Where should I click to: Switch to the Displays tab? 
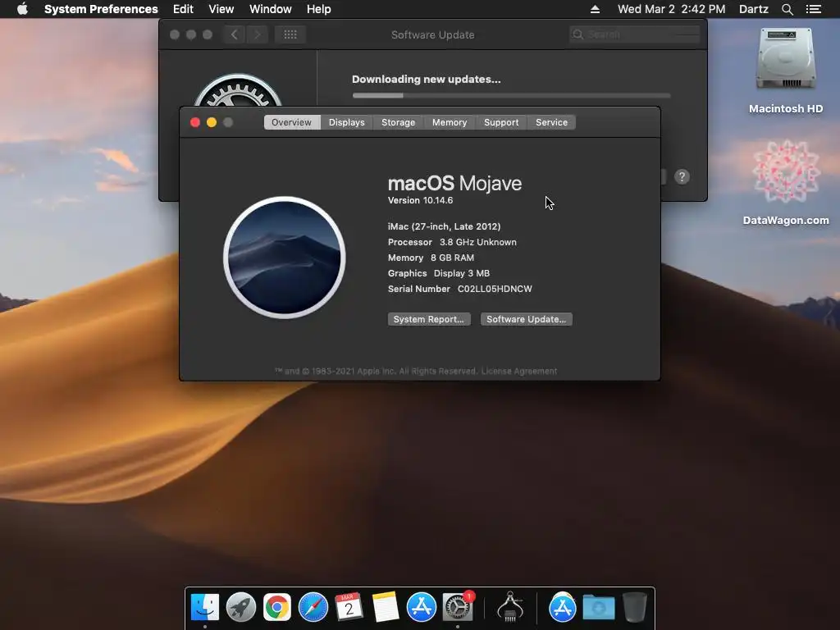pos(347,122)
